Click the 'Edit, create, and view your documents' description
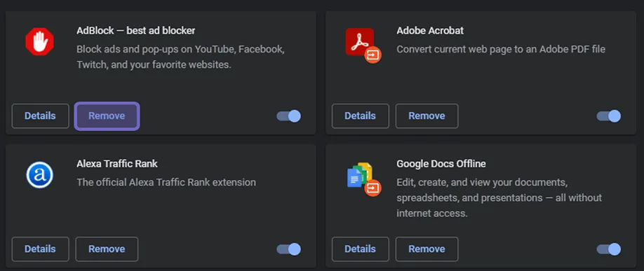Image resolution: width=644 pixels, height=271 pixels. coord(499,197)
